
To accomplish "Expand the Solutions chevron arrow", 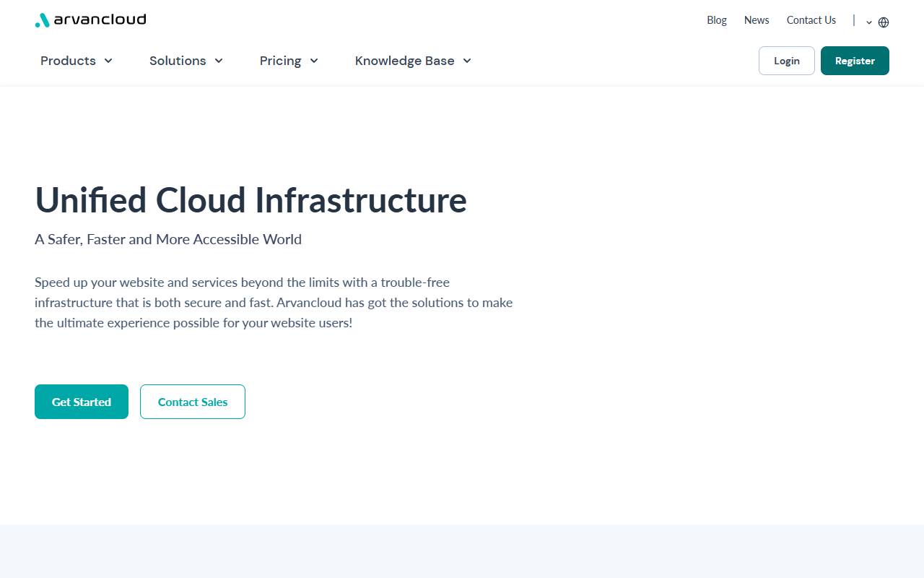I will tap(219, 61).
